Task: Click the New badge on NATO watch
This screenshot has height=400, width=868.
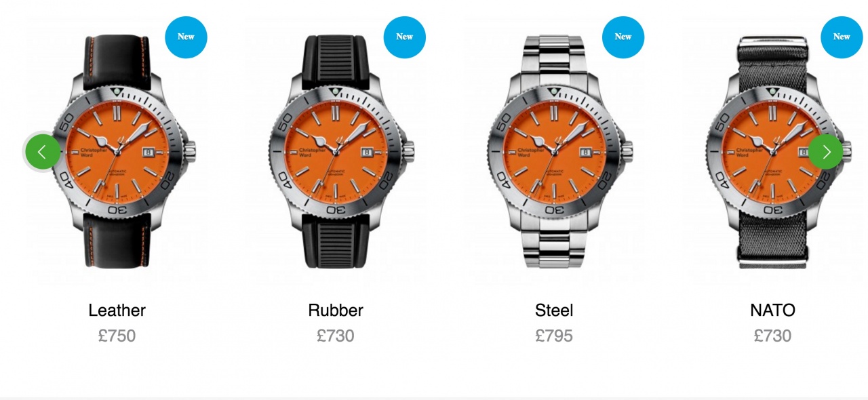Action: coord(842,37)
